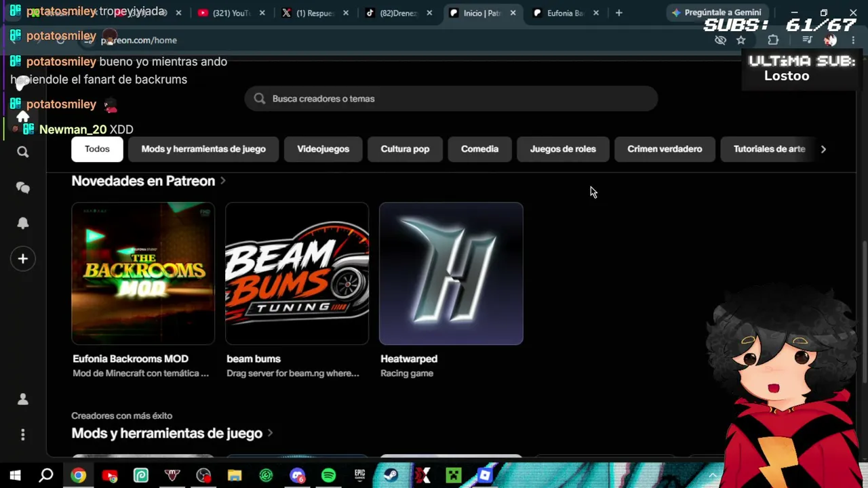Open OBS Studio from the taskbar
This screenshot has height=488, width=868.
coord(203,476)
